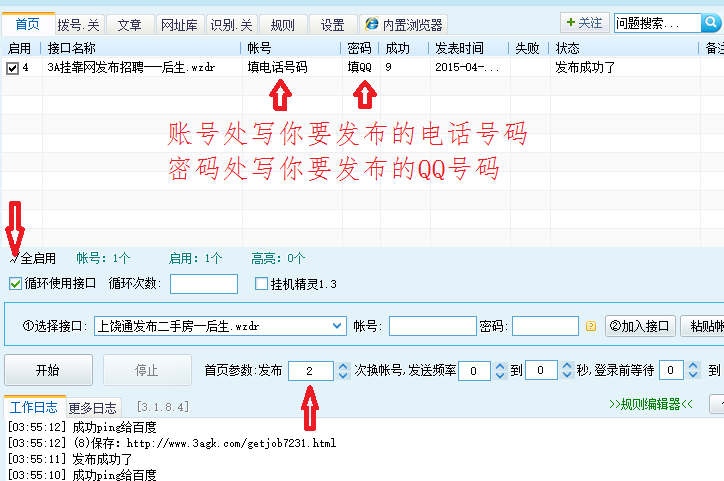Increase the 发布 count stepper value
Viewport: 724px width, 481px height.
(343, 366)
